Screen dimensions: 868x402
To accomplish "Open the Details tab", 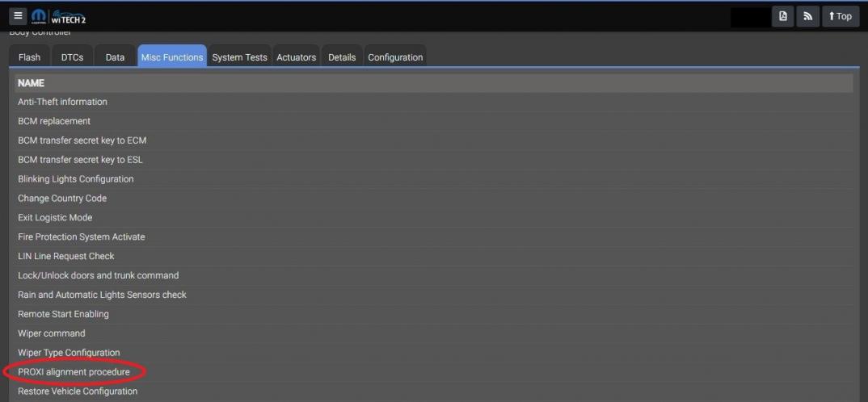I will click(342, 57).
